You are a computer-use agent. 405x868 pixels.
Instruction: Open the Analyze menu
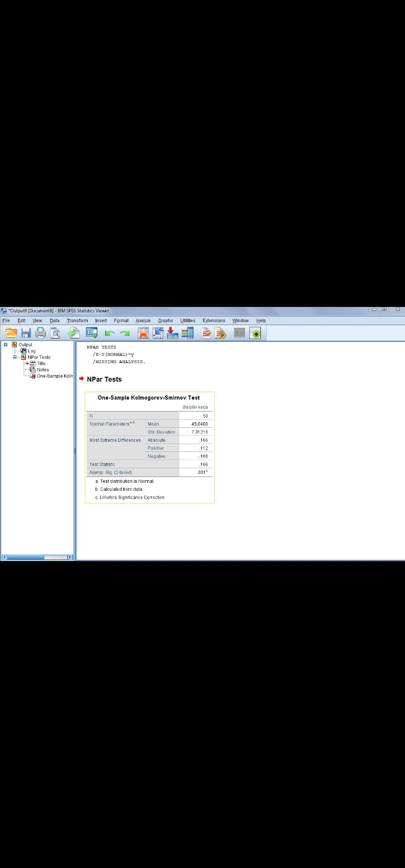(x=143, y=320)
